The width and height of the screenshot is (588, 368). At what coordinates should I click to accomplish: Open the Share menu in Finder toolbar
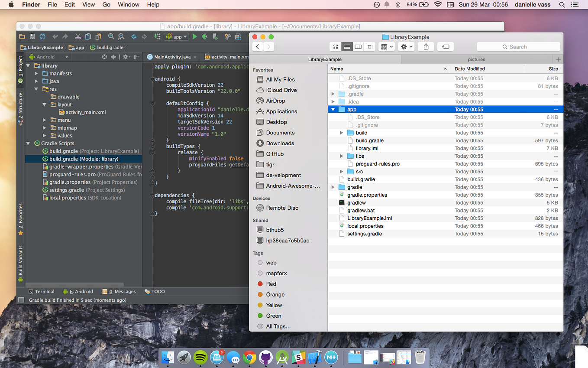pos(426,46)
